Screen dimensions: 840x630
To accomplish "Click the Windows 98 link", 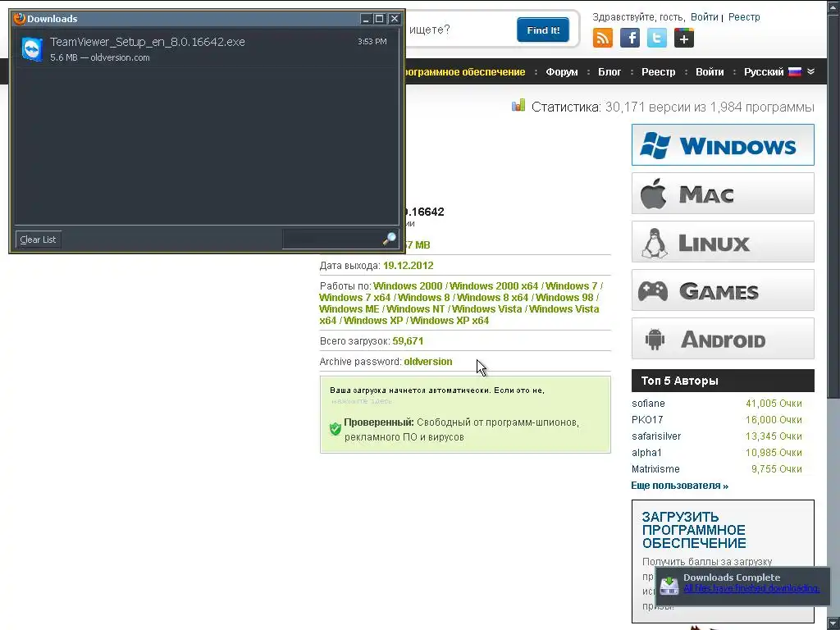I will [564, 297].
